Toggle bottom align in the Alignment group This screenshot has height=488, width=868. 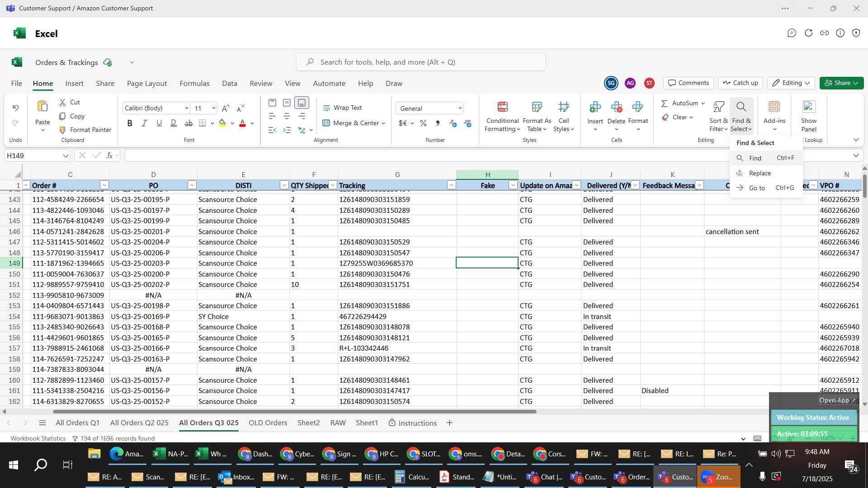click(x=302, y=103)
